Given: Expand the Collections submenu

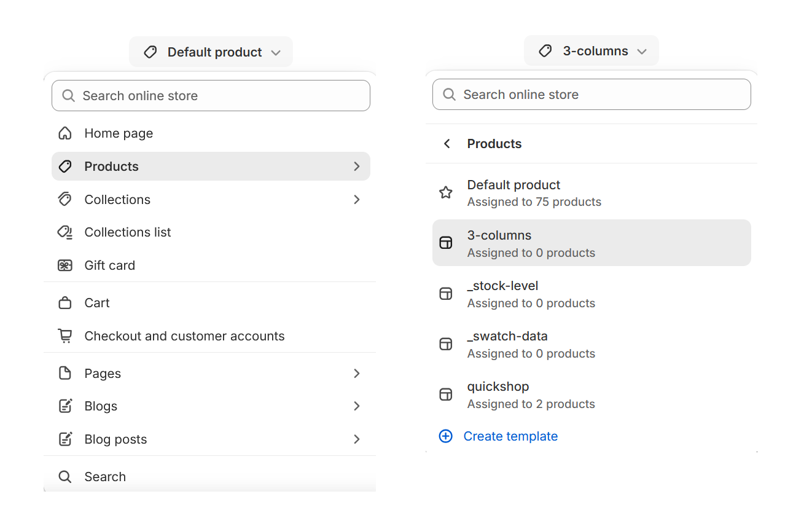Looking at the screenshot, I should pyautogui.click(x=356, y=199).
